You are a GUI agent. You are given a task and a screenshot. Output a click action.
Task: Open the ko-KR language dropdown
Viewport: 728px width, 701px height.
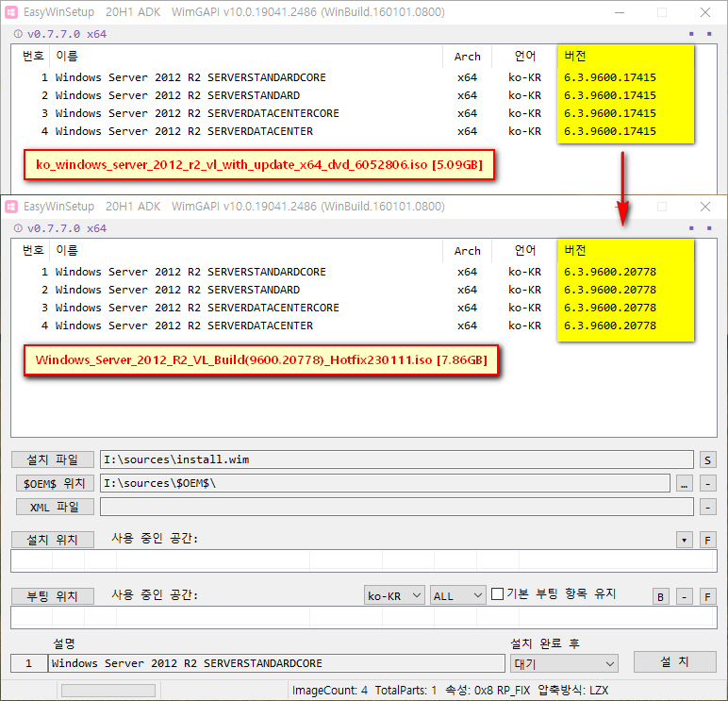[x=394, y=595]
